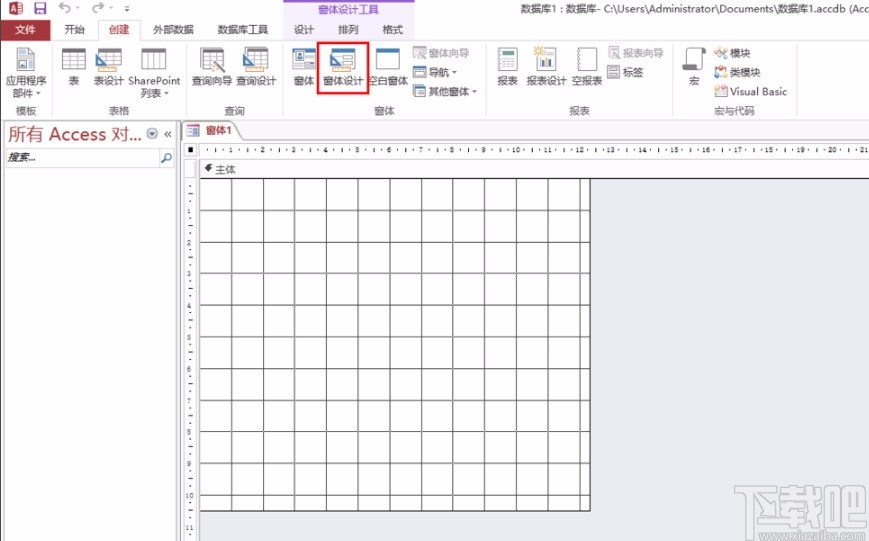The height and width of the screenshot is (541, 869).
Task: Click the Undo arrow icon
Action: (x=64, y=8)
